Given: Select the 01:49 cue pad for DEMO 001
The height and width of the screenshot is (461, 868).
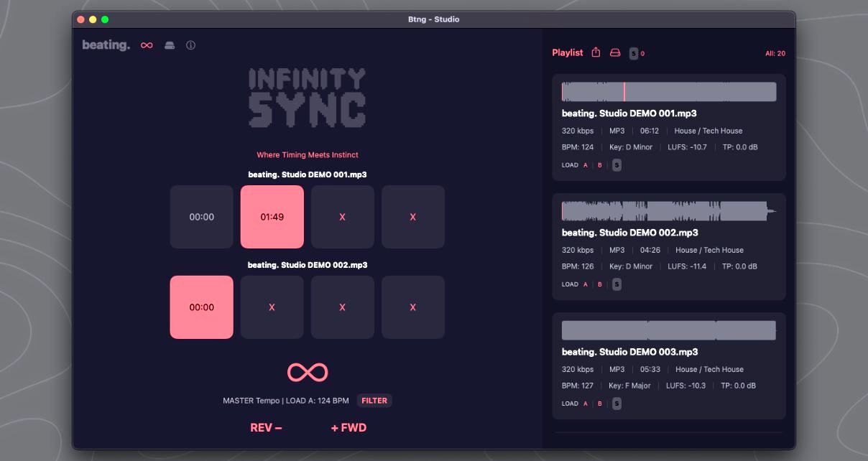Looking at the screenshot, I should click(x=272, y=216).
